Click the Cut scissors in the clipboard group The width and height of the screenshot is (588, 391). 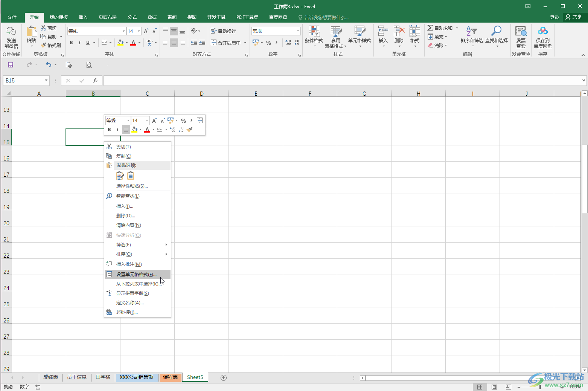click(x=43, y=28)
